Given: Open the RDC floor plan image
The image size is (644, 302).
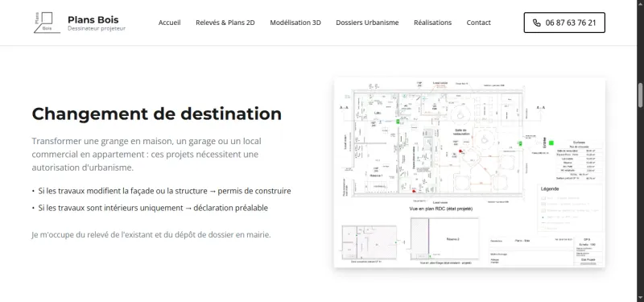Looking at the screenshot, I should 469,172.
